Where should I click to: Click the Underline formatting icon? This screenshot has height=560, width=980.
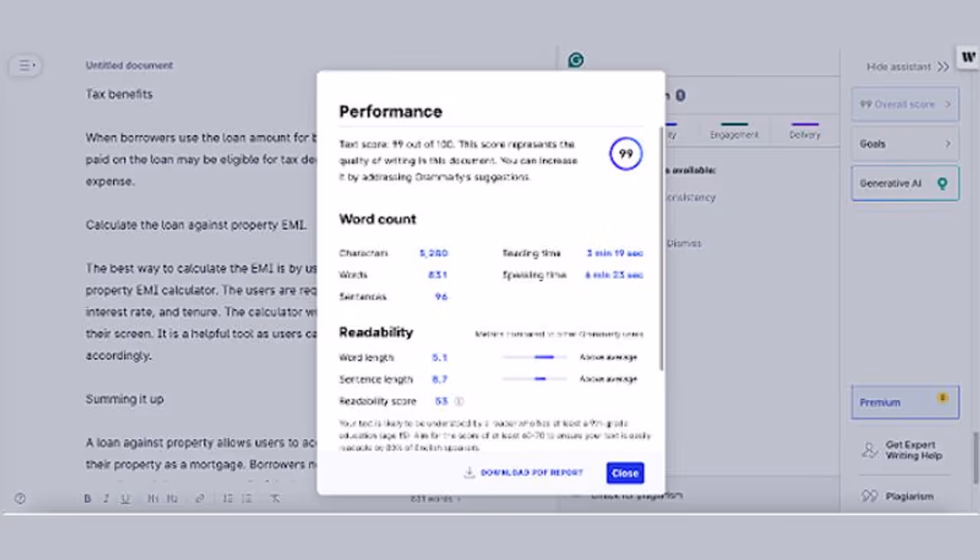[x=126, y=499]
